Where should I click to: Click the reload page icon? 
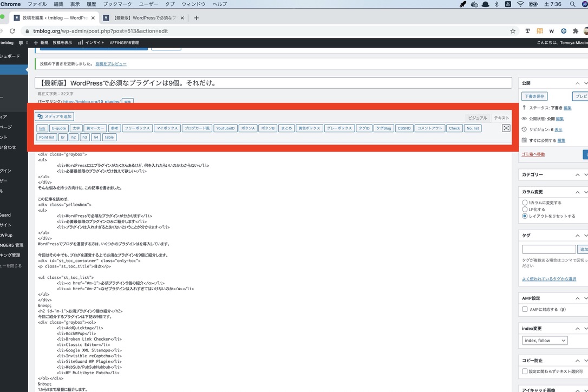point(12,31)
